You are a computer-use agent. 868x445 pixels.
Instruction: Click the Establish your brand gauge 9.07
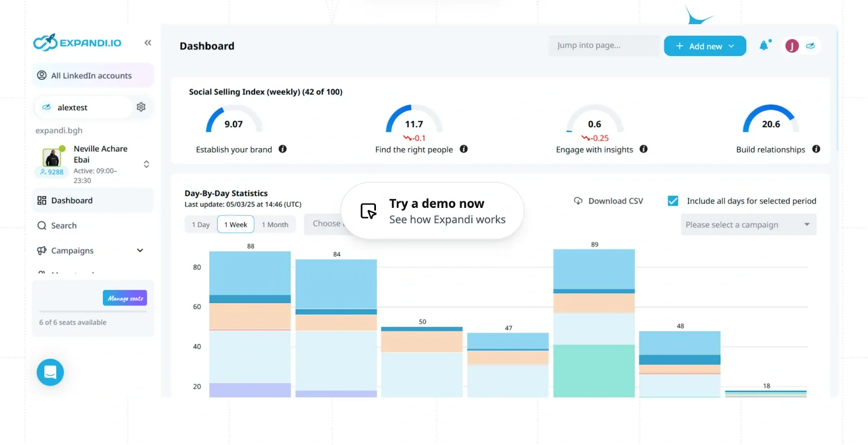[234, 119]
